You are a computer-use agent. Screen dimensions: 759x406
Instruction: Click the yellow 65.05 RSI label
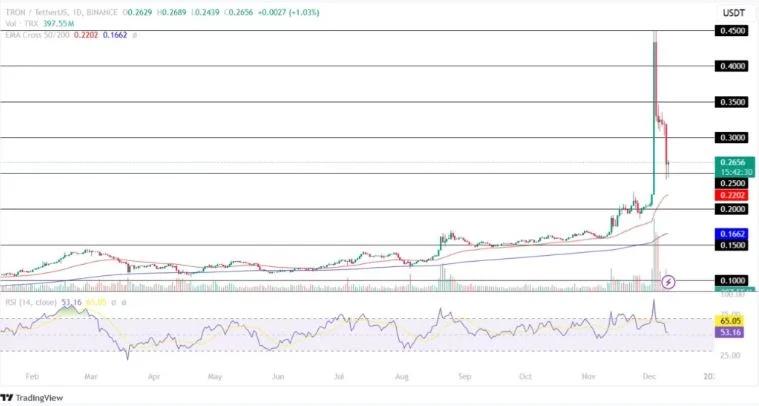730,321
